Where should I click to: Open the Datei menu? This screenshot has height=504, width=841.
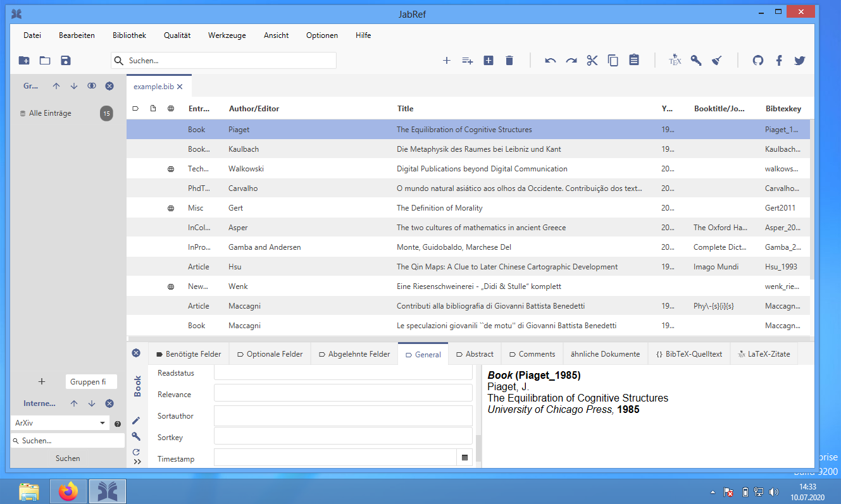[32, 35]
